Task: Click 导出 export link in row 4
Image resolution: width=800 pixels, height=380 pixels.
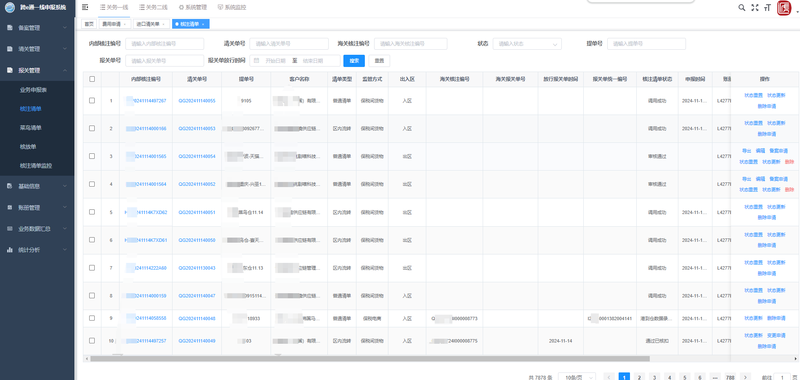Action: click(746, 179)
